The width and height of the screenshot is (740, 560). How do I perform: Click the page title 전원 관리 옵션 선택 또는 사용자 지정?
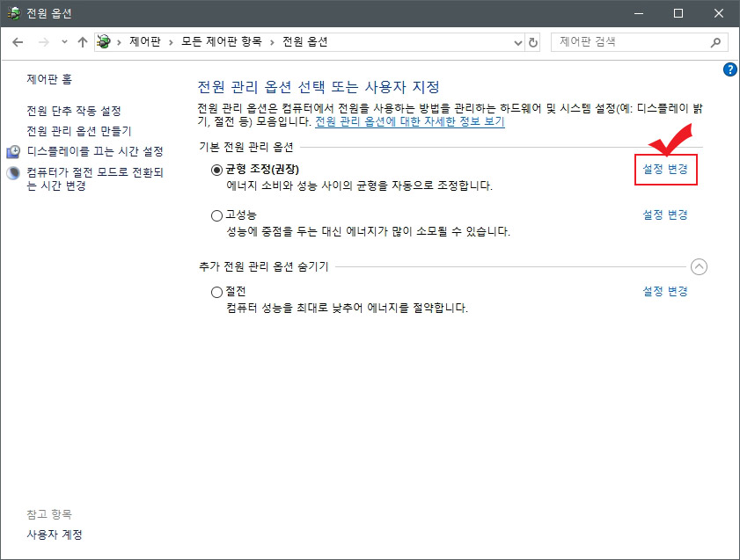coord(319,87)
